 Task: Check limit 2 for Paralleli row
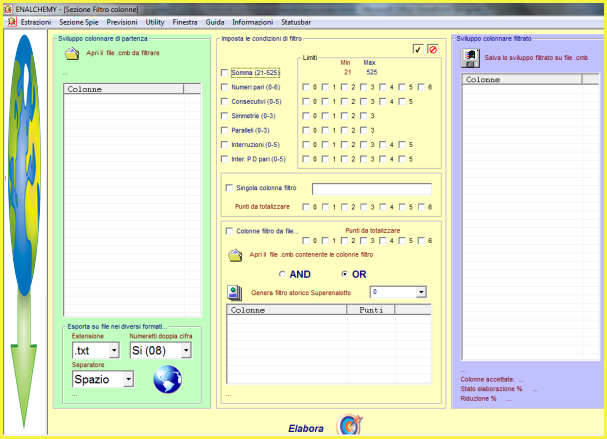point(344,130)
